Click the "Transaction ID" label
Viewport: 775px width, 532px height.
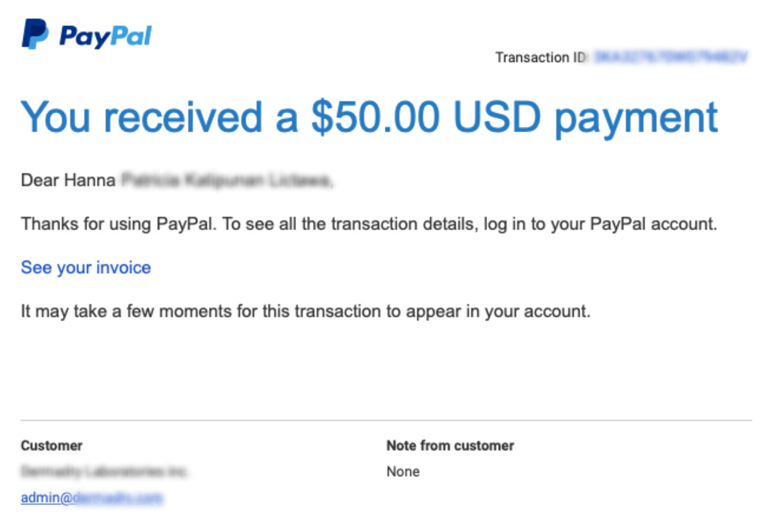click(540, 57)
